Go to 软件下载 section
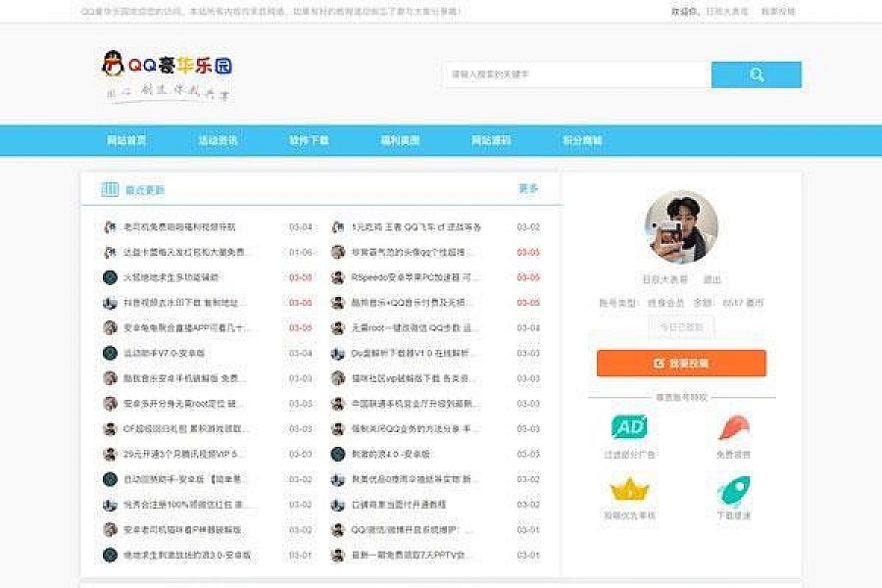Screen dimensions: 882x588 [x=309, y=140]
